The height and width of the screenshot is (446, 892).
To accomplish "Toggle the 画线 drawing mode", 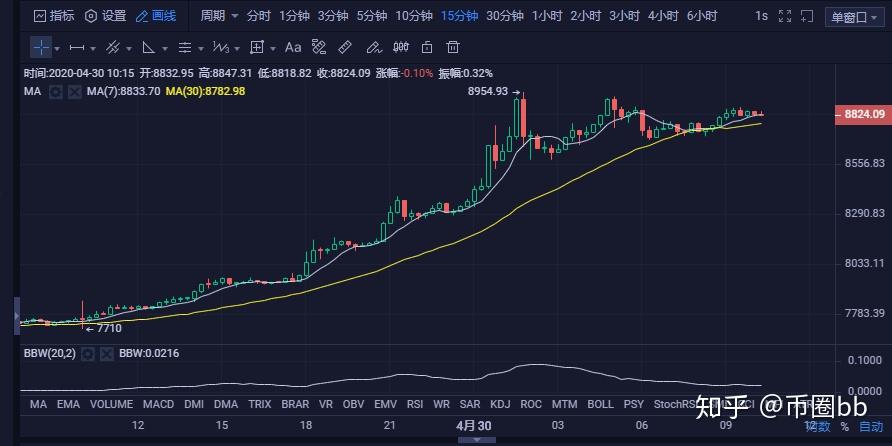I will coord(156,16).
